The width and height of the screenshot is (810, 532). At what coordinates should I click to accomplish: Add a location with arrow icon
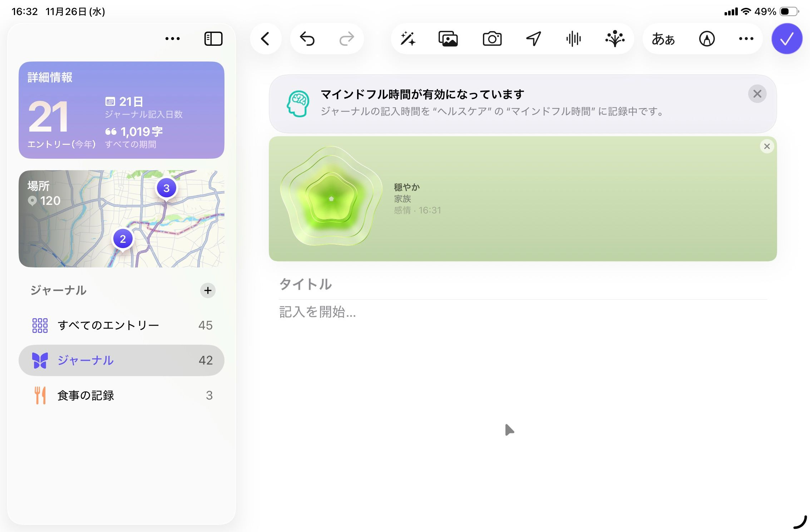(x=533, y=39)
